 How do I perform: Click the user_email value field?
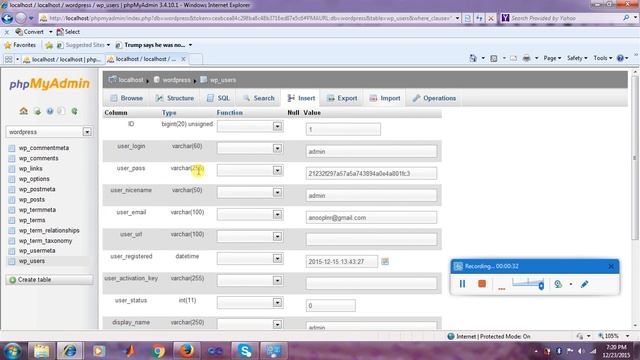(371, 218)
